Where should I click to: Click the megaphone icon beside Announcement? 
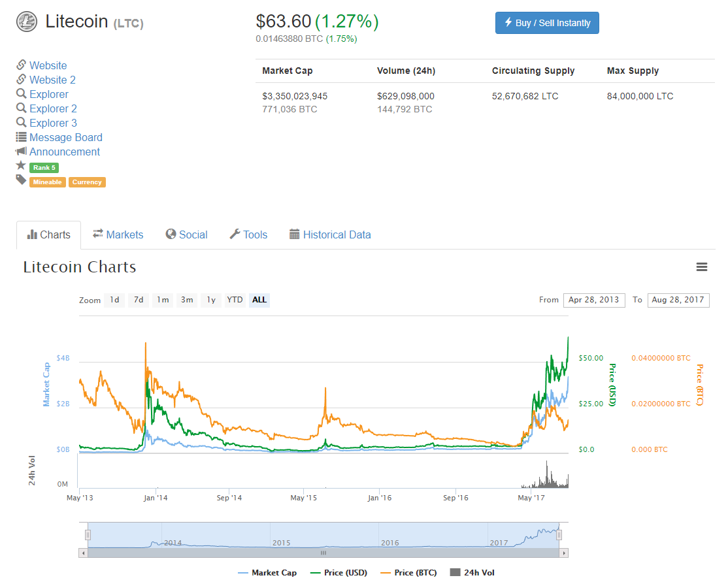(x=21, y=152)
